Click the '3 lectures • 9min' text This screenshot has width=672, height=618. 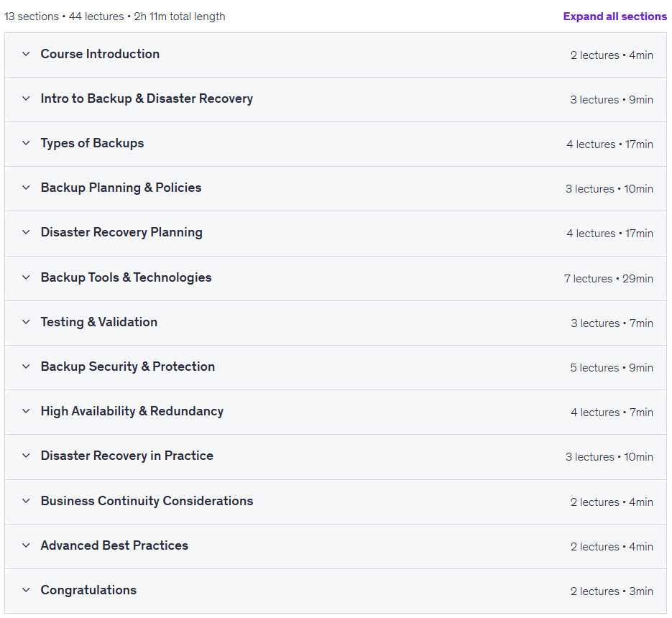point(612,100)
